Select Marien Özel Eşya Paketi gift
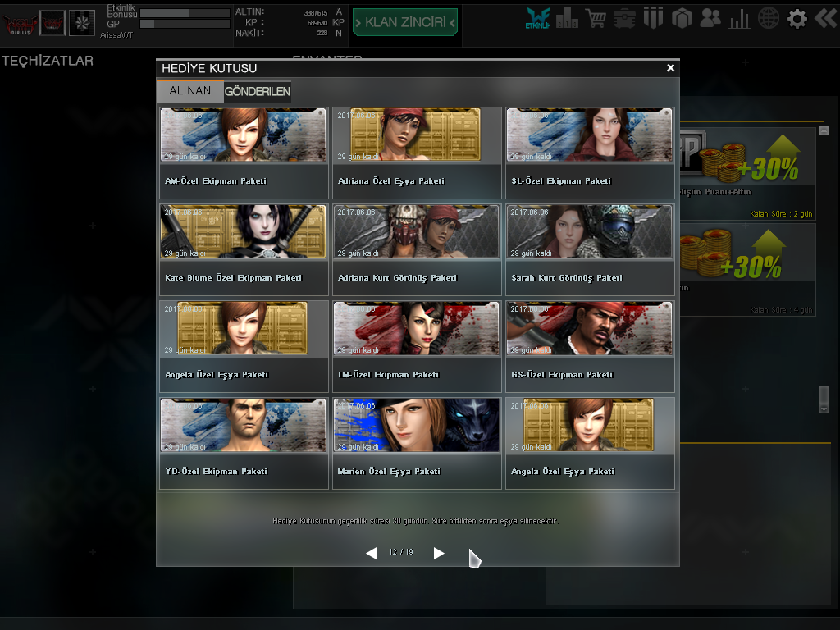The width and height of the screenshot is (840, 630). [x=417, y=444]
